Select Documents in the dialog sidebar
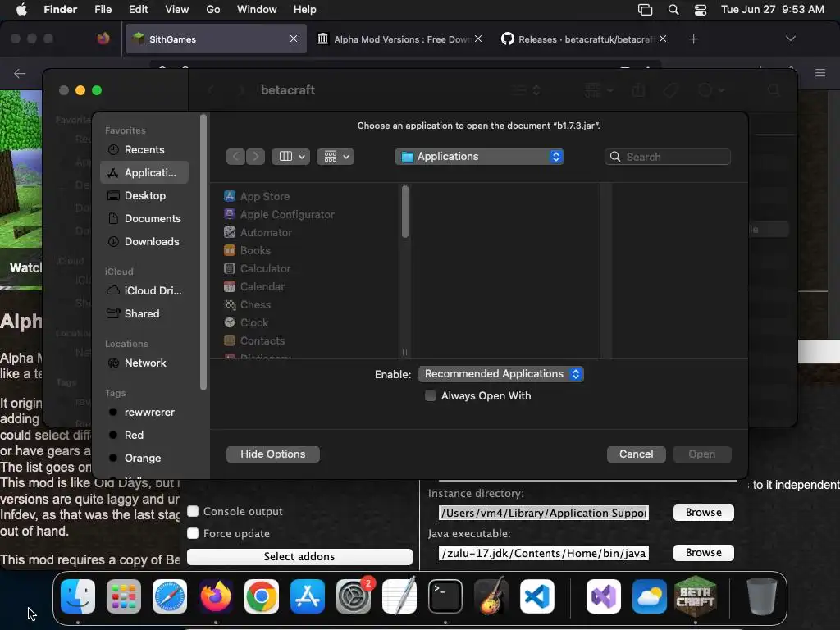The width and height of the screenshot is (840, 630). (144, 218)
